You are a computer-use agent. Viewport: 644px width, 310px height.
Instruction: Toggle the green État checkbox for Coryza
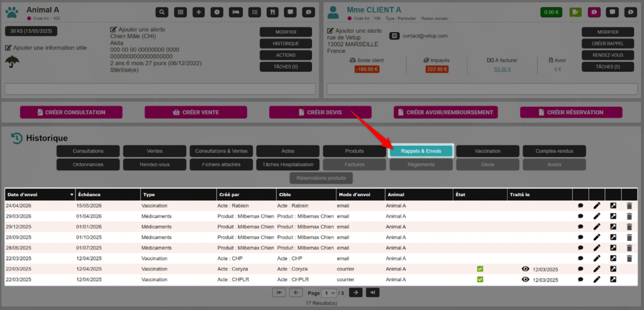tap(480, 269)
